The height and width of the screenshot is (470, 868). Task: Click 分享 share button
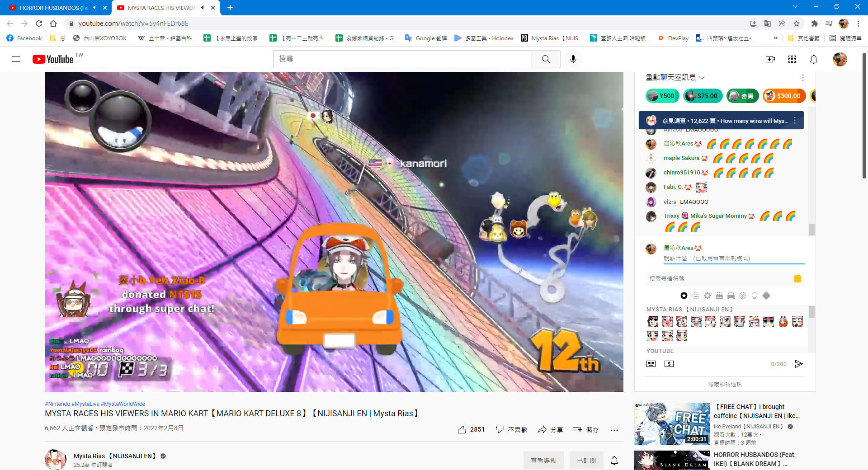coord(550,430)
